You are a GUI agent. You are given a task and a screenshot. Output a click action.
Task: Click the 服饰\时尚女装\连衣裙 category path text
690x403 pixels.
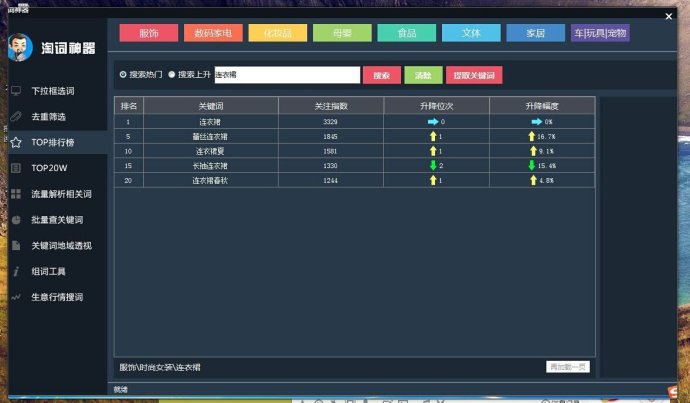click(x=160, y=367)
